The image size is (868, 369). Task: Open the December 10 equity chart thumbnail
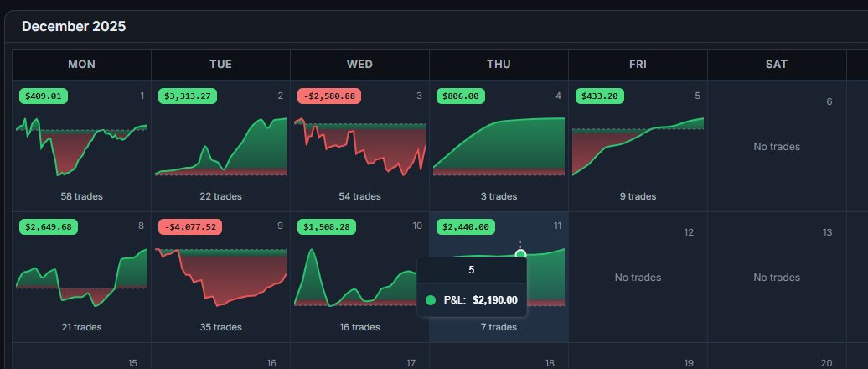pyautogui.click(x=359, y=277)
